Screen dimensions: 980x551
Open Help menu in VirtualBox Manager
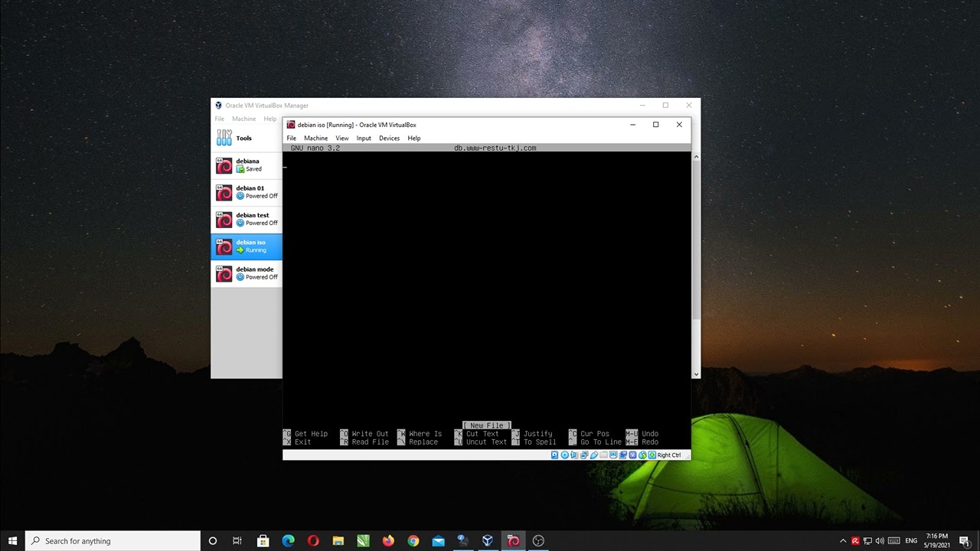coord(270,119)
